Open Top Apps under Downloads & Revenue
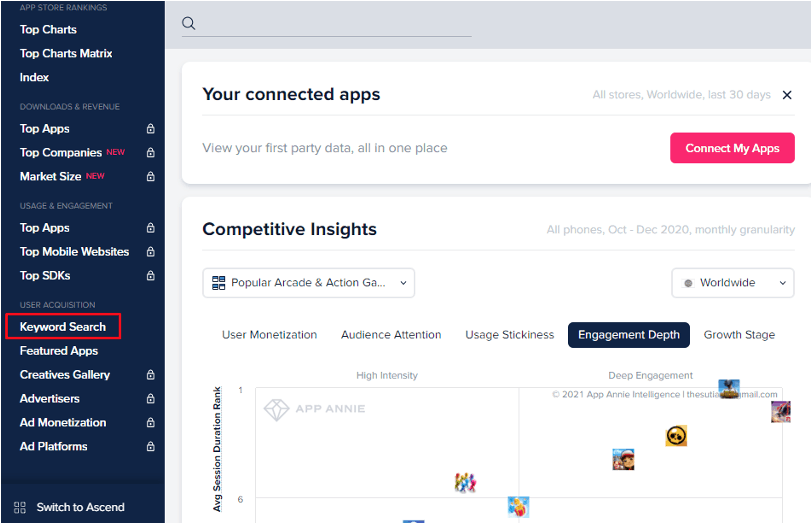This screenshot has height=524, width=812. [45, 128]
